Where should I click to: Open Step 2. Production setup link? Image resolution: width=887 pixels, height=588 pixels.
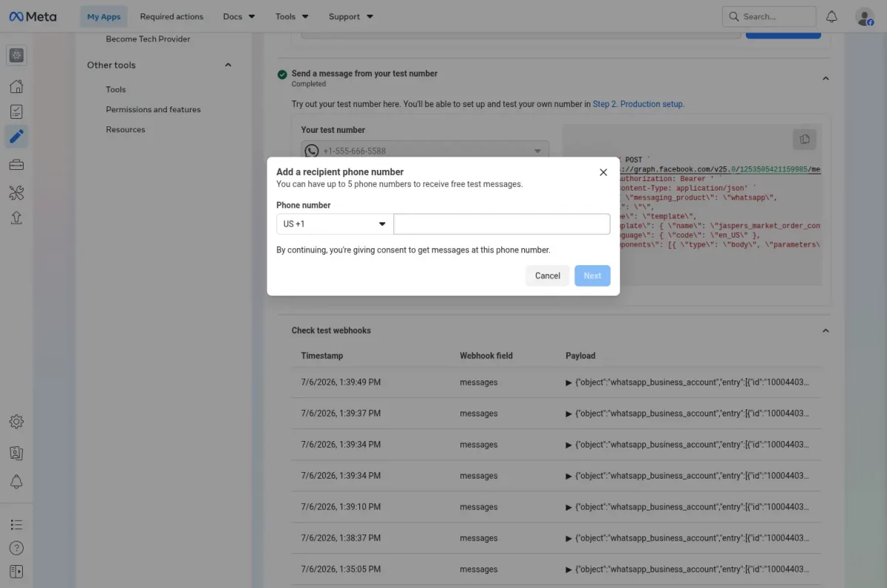coord(639,104)
